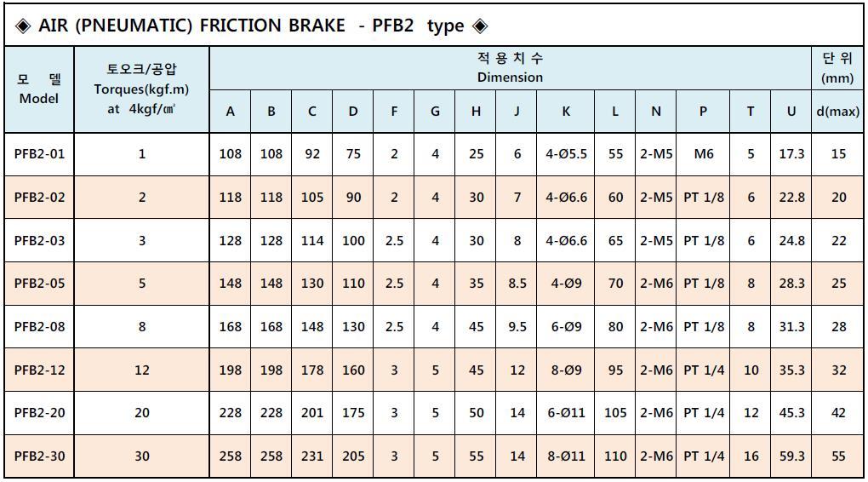The width and height of the screenshot is (868, 482).
Task: Select the 201 value in column C
Action: tap(312, 413)
